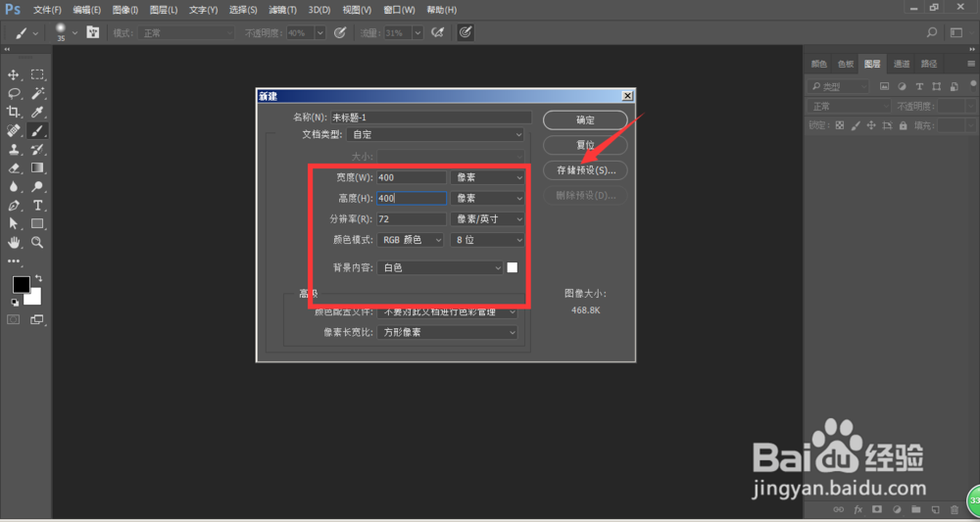Select the Gradient tool
The width and height of the screenshot is (980, 522).
37,167
